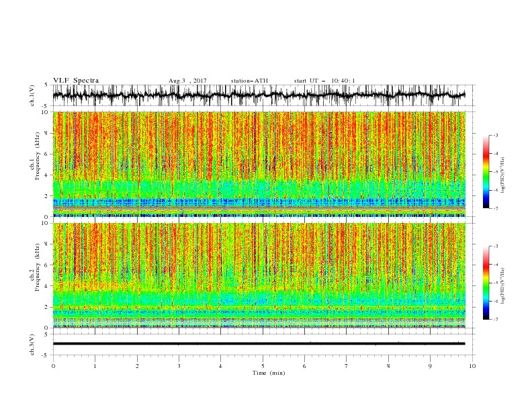Click the "4" kHz tick on ch.2 spectrogram axis
The height and width of the screenshot is (411, 532).
tap(47, 286)
